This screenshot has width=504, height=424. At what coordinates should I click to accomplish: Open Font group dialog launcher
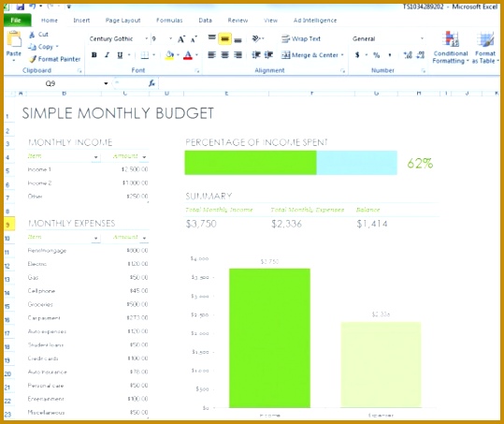tap(197, 71)
